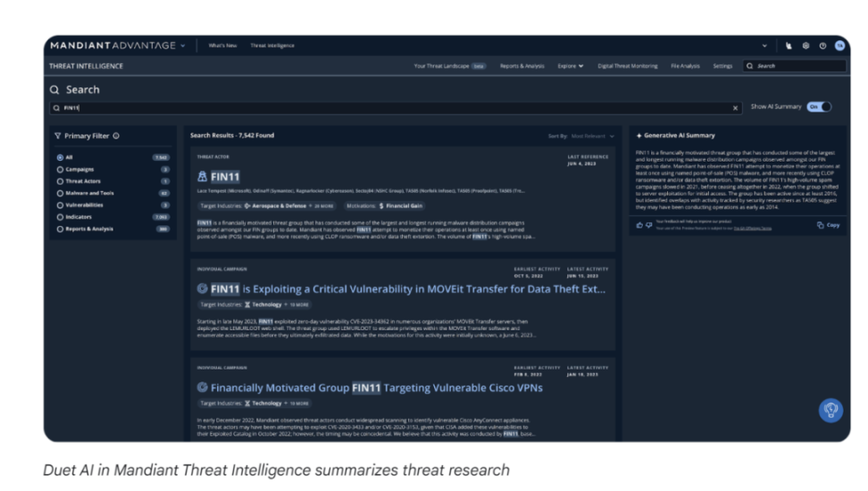Open Your Threat Landscape beta menu
868x491 pixels.
449,66
